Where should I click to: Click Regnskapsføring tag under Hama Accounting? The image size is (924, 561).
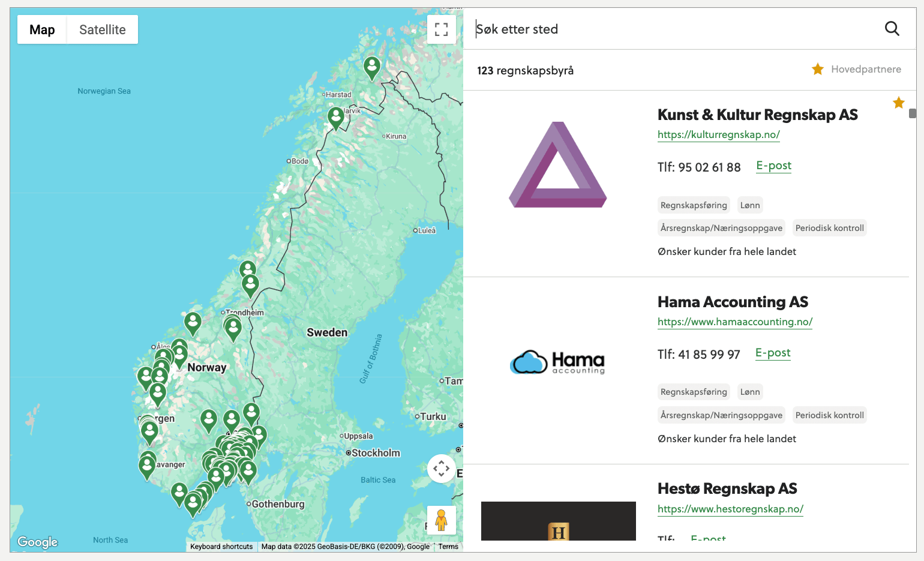(694, 392)
